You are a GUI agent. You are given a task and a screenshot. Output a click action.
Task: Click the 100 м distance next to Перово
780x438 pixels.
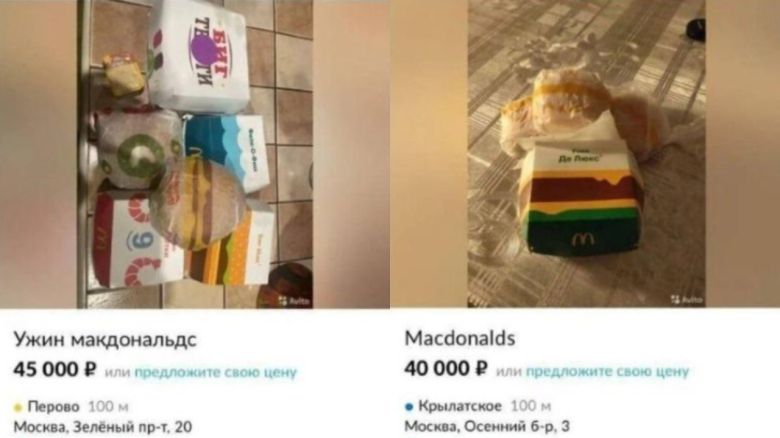coord(108,407)
